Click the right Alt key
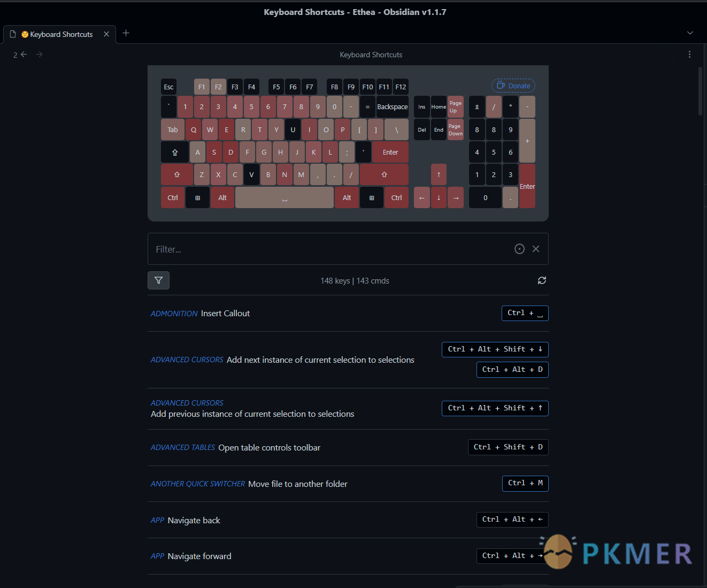This screenshot has height=588, width=707. click(347, 197)
